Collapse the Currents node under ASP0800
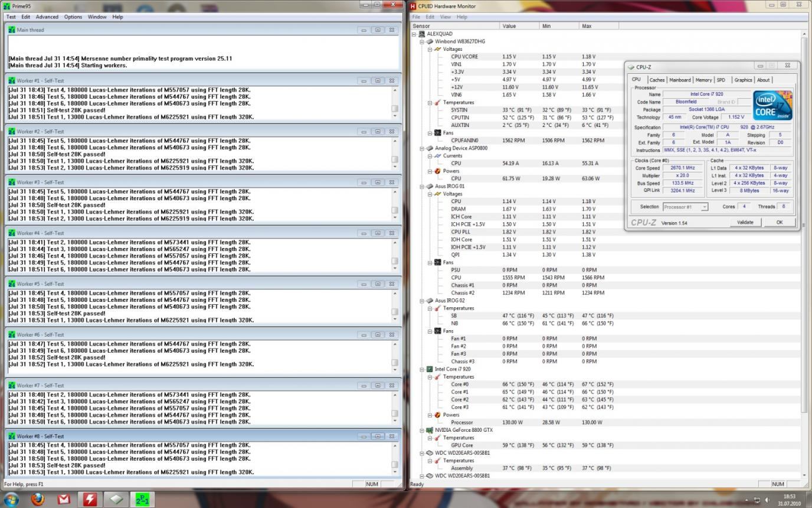This screenshot has height=508, width=812. click(x=430, y=156)
